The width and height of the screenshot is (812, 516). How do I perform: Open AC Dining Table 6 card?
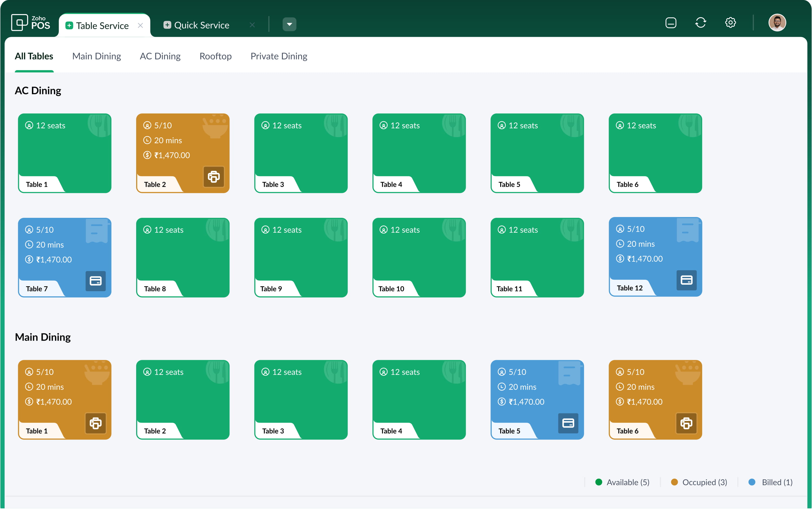click(x=655, y=153)
